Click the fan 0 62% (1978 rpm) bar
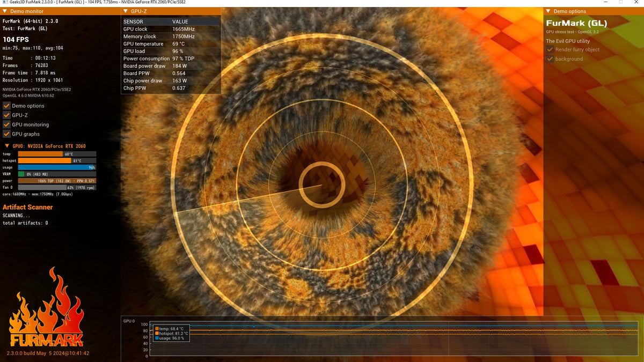The width and height of the screenshot is (644, 362). coord(57,188)
